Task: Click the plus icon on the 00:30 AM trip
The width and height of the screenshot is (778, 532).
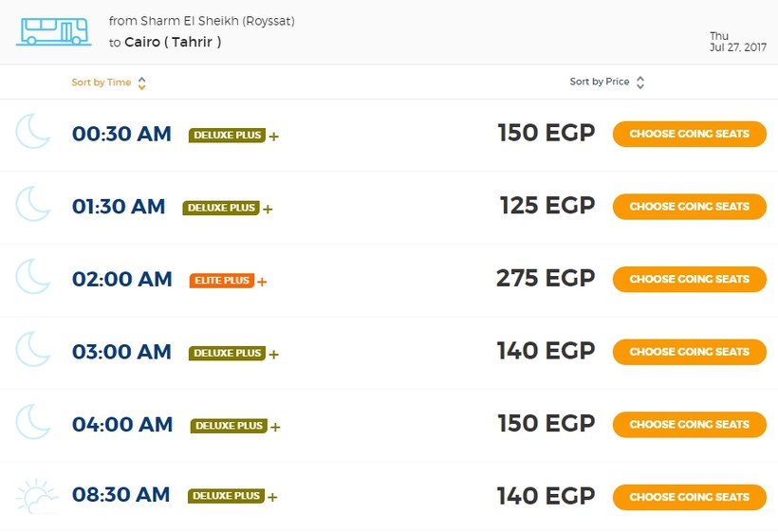Action: coord(274,137)
